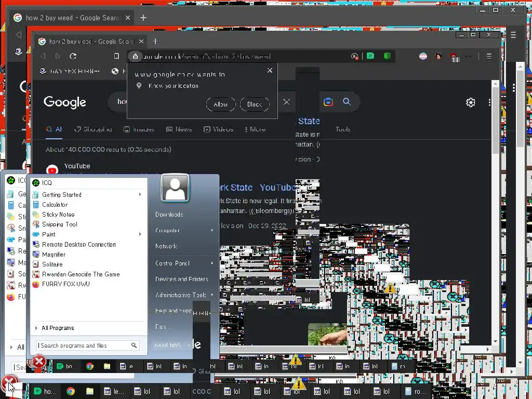The height and width of the screenshot is (399, 532).
Task: Open Google Lens camera search icon
Action: point(328,102)
